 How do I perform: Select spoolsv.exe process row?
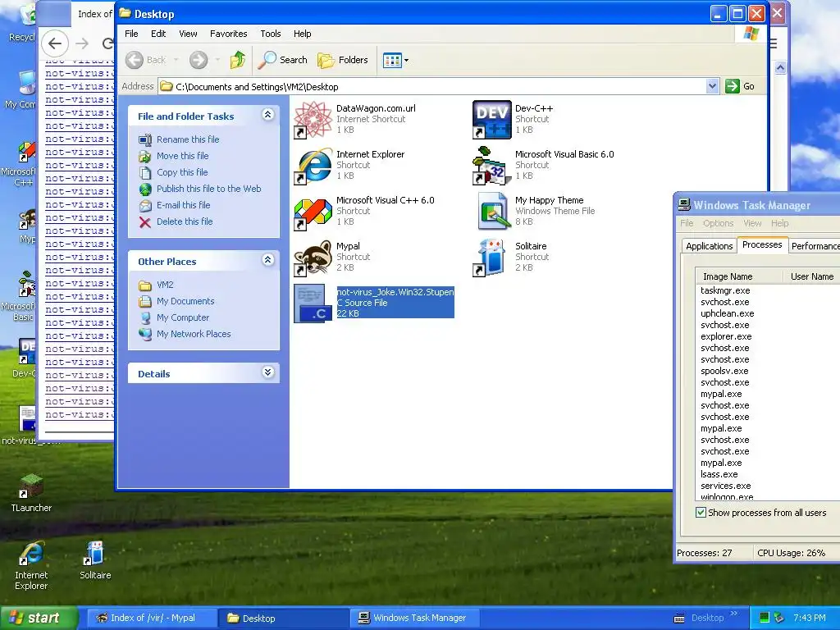724,371
